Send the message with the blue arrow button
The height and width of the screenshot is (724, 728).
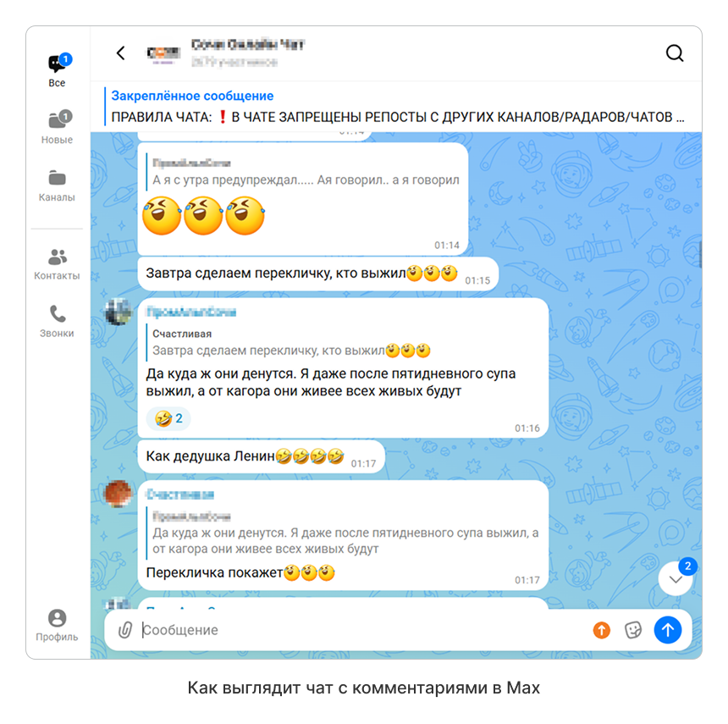(x=668, y=630)
